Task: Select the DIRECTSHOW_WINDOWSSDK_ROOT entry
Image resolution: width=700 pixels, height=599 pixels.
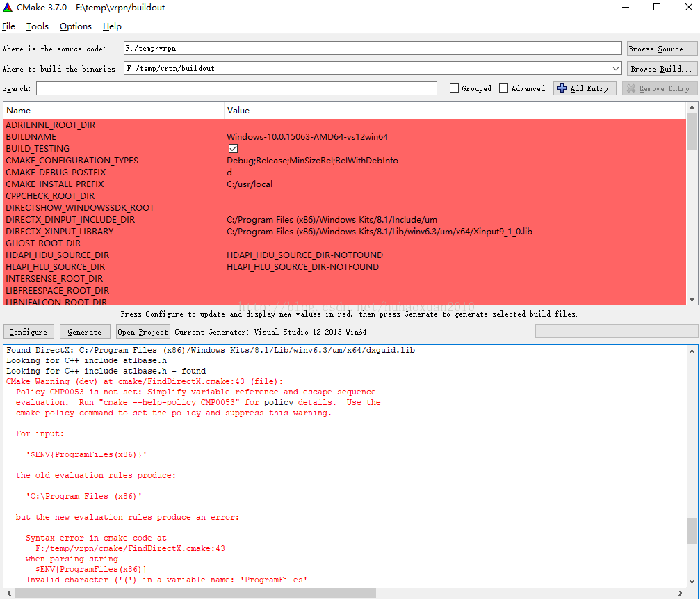Action: pyautogui.click(x=80, y=208)
